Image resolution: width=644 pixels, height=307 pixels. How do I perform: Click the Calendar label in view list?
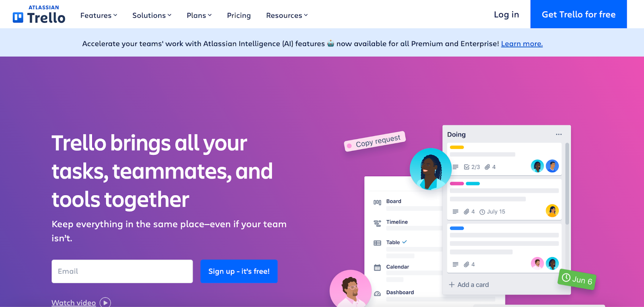click(x=397, y=267)
